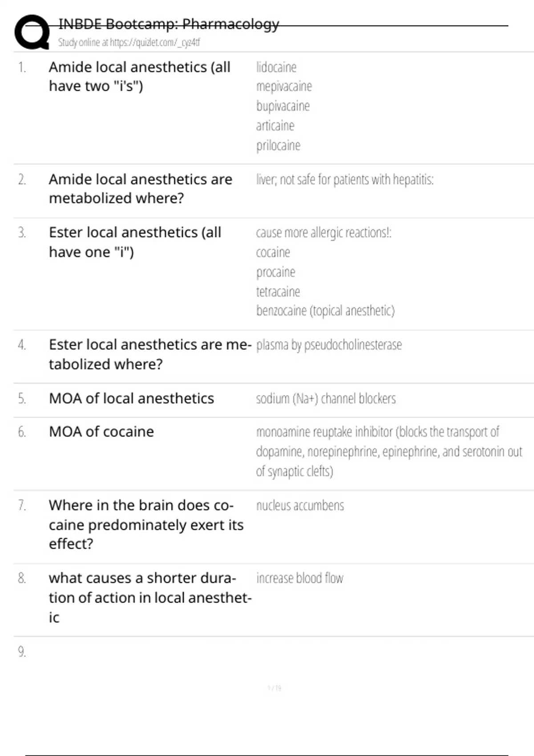This screenshot has width=534, height=756.
Task: Click the nucleus accumbens answer
Action: pos(300,506)
